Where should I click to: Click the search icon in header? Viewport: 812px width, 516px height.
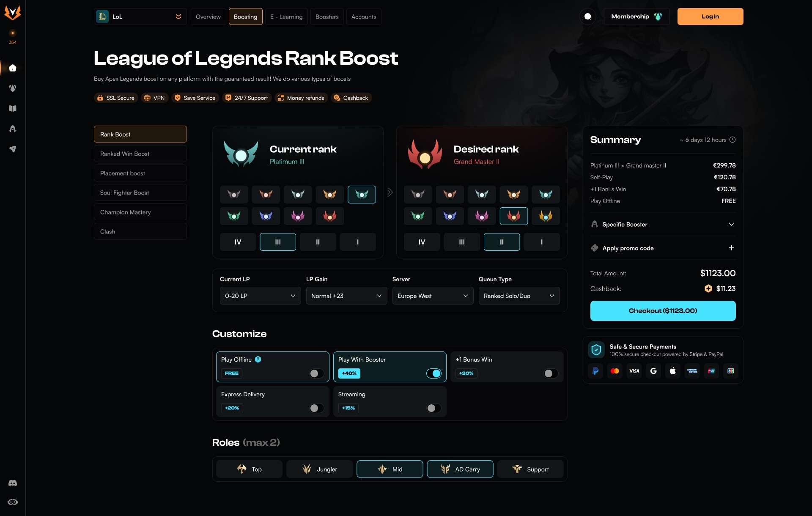pyautogui.click(x=588, y=16)
